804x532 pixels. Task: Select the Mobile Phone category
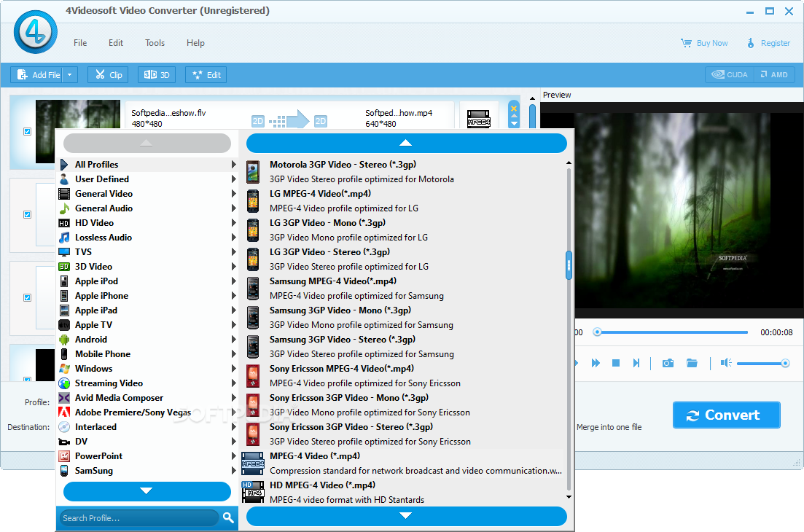[148, 354]
